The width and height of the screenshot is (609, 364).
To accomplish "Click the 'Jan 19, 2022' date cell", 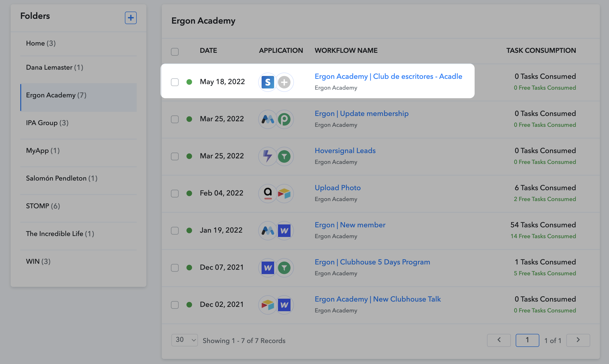I will pos(221,230).
